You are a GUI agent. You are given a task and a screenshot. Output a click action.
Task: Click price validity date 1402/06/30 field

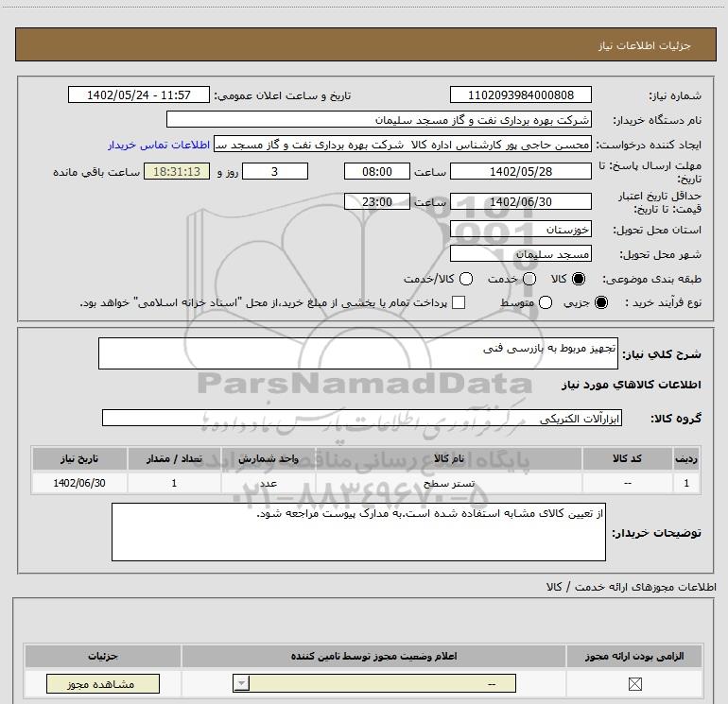click(520, 201)
